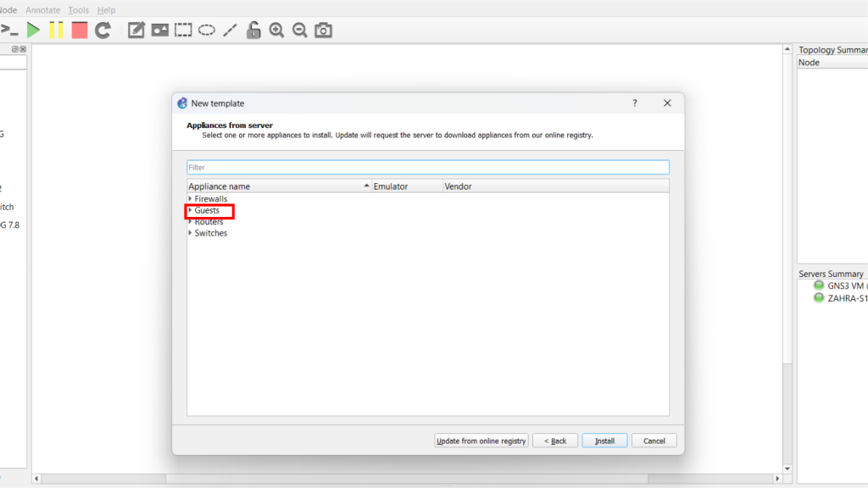Open the Help menu
868x488 pixels.
106,10
